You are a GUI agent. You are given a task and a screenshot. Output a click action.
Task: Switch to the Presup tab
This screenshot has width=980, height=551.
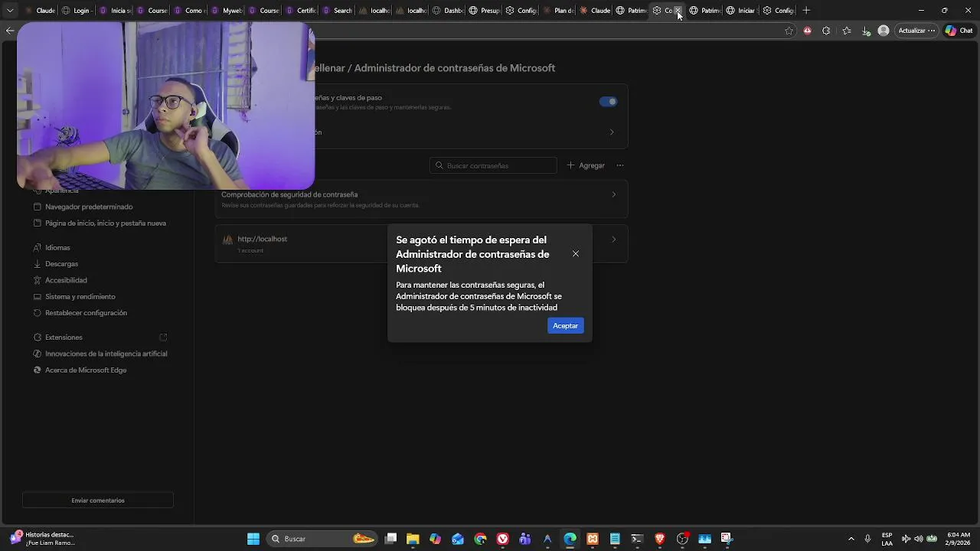(x=485, y=11)
